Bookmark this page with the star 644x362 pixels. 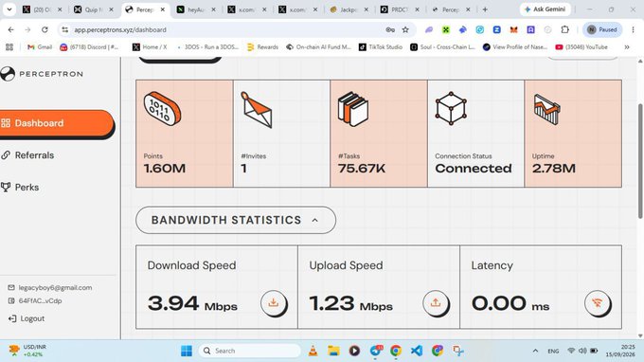405,29
